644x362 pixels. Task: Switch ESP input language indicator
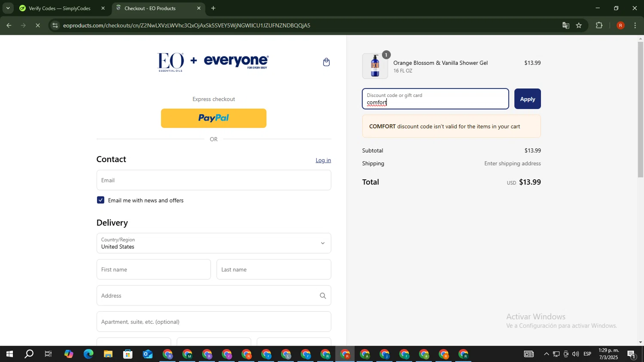pyautogui.click(x=587, y=354)
